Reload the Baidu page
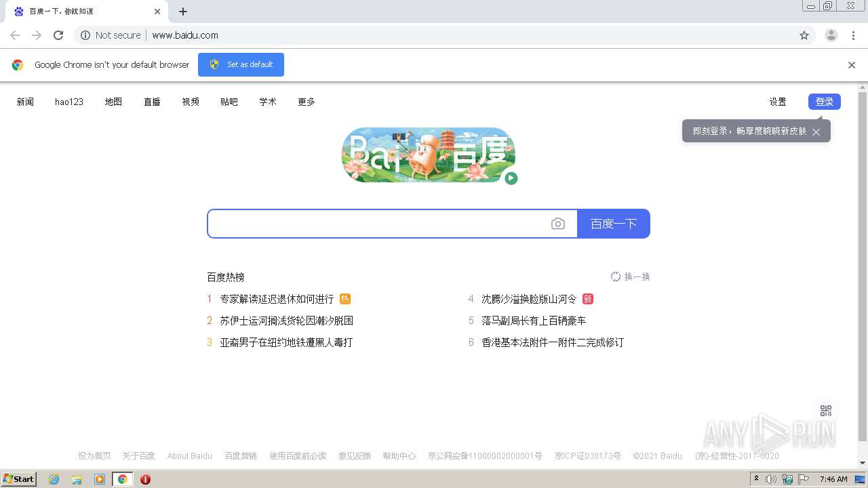The image size is (868, 488). click(58, 35)
